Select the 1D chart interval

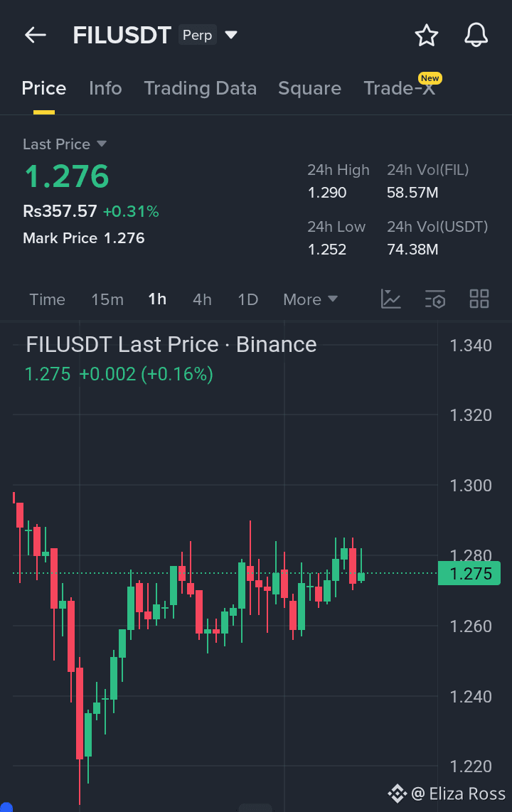coord(247,299)
